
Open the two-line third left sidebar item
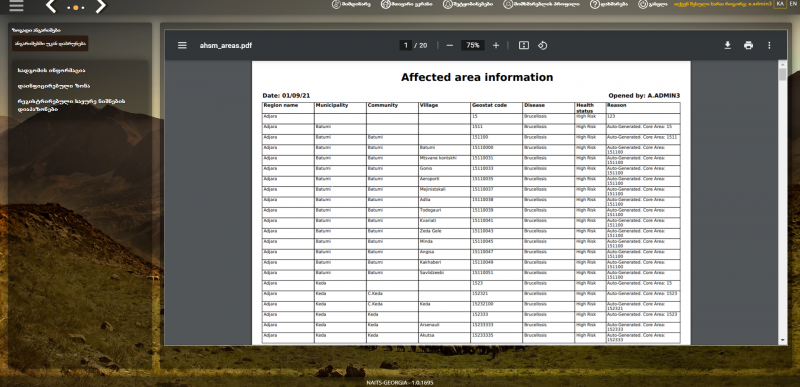(x=71, y=105)
